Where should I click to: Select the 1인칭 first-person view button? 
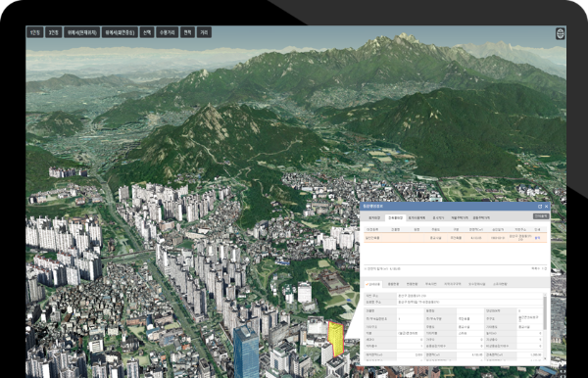[35, 32]
